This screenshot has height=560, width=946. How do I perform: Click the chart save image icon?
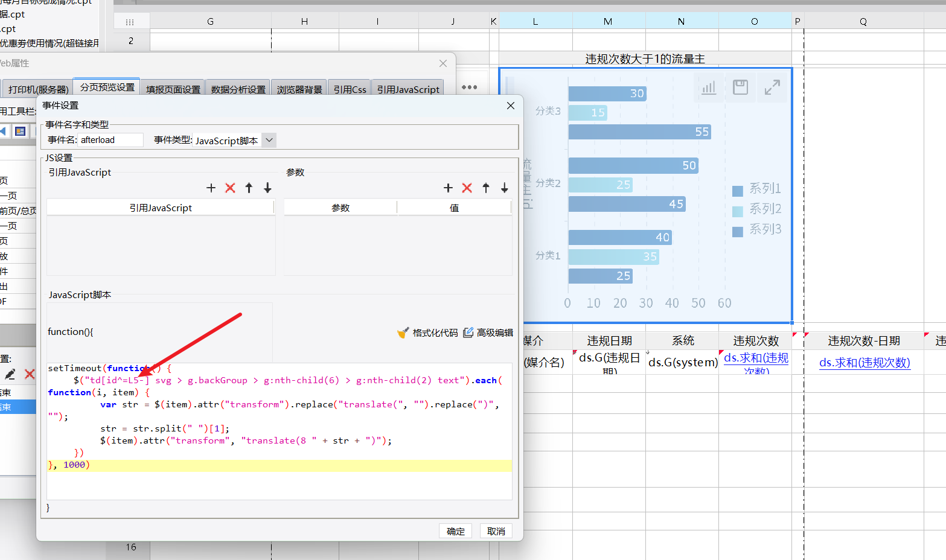(740, 87)
